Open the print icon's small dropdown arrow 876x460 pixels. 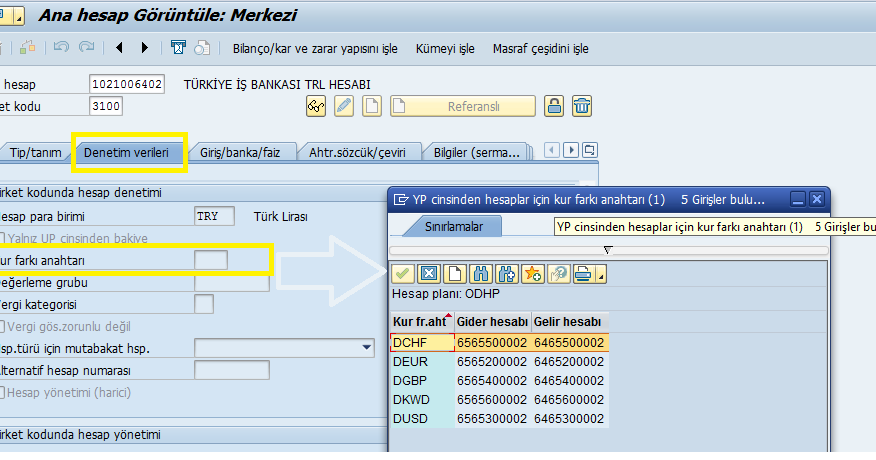tap(601, 274)
